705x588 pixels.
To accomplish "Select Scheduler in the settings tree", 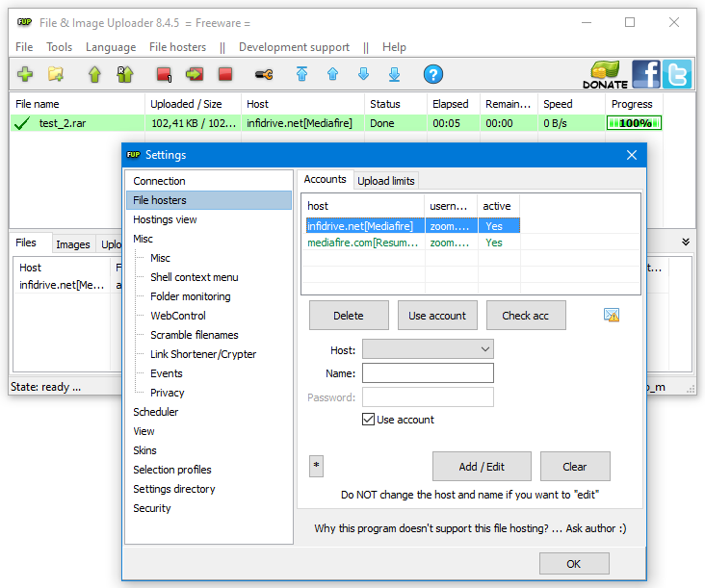I will click(x=156, y=412).
